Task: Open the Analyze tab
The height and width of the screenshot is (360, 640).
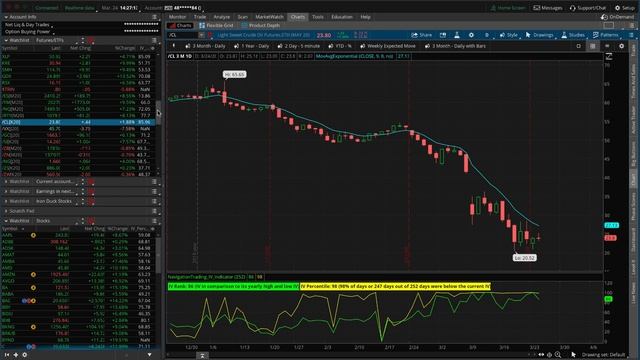Action: coord(222,17)
